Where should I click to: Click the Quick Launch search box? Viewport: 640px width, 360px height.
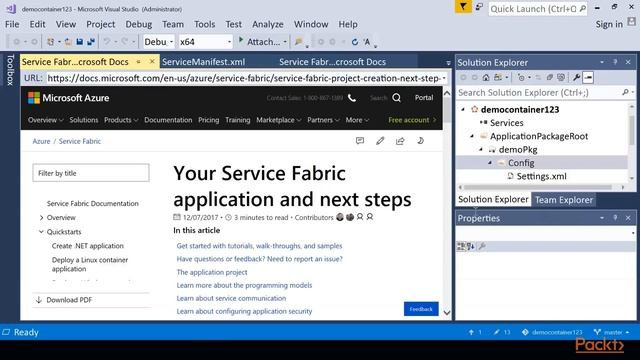[x=538, y=9]
